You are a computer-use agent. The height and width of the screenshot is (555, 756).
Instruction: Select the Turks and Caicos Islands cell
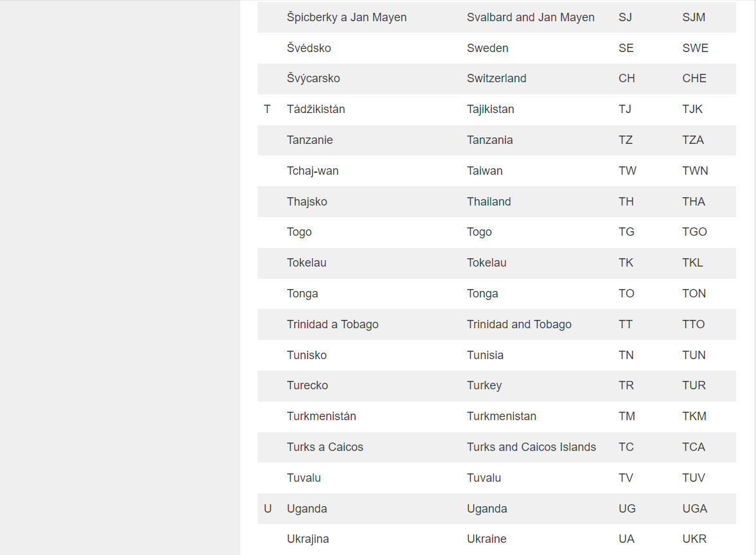click(531, 447)
